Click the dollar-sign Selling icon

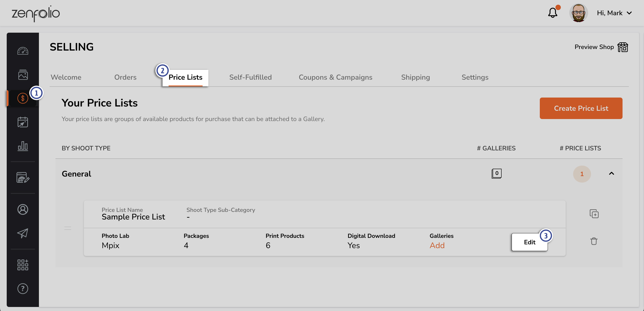[23, 98]
